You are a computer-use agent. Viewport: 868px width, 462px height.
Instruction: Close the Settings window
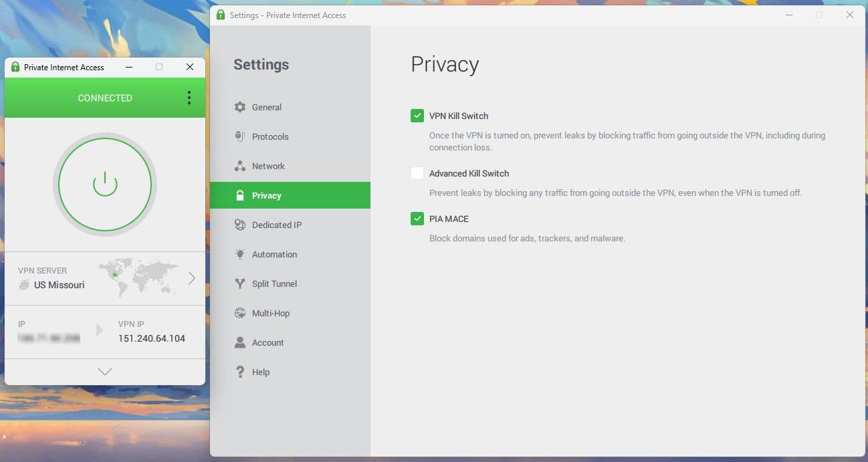coord(850,15)
